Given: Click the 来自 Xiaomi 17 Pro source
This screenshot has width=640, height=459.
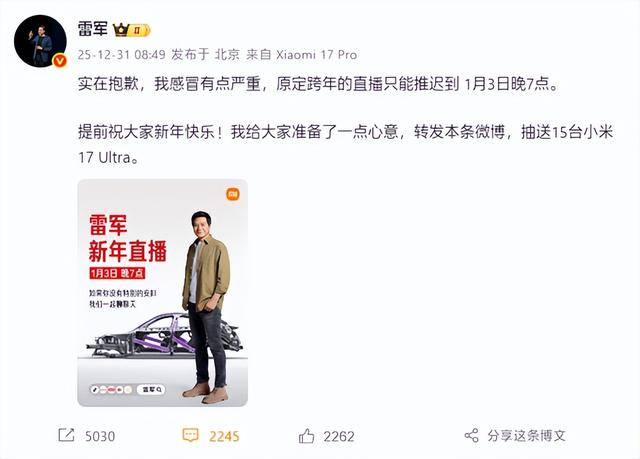Looking at the screenshot, I should (x=302, y=55).
